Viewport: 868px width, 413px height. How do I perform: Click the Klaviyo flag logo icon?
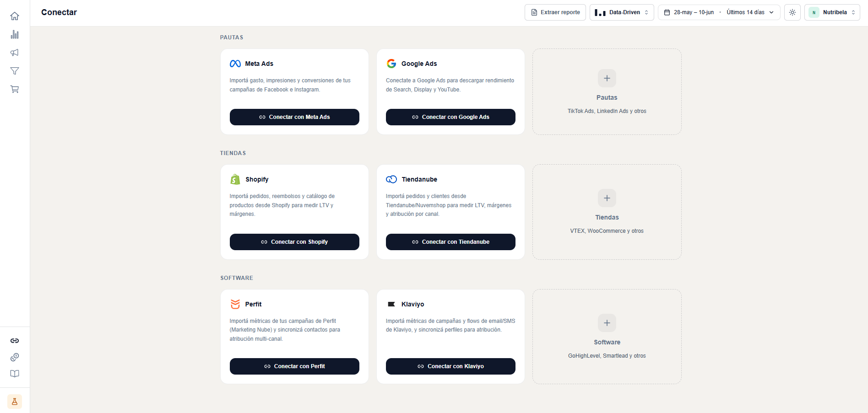click(391, 304)
